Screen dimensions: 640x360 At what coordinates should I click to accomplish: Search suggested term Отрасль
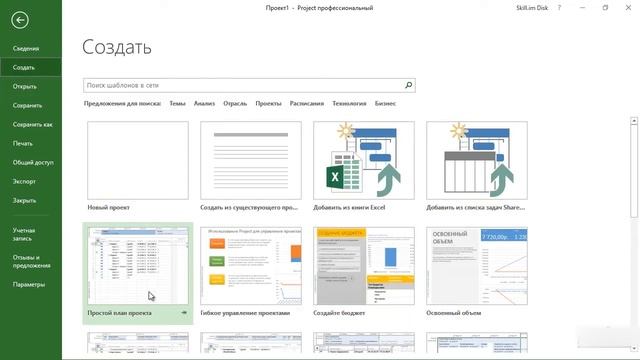[235, 104]
